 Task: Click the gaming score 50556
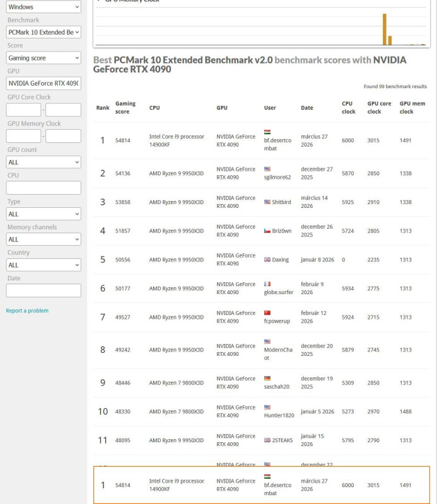point(122,260)
